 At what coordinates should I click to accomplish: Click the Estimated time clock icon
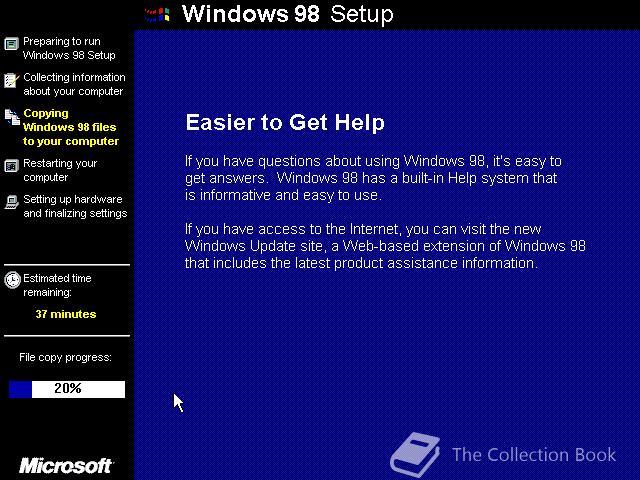click(x=12, y=280)
